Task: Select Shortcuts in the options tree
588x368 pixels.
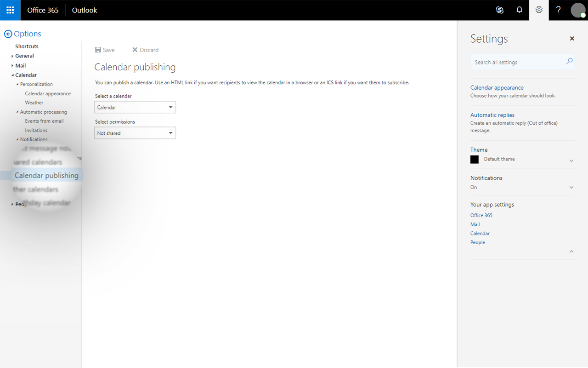Action: click(x=27, y=46)
